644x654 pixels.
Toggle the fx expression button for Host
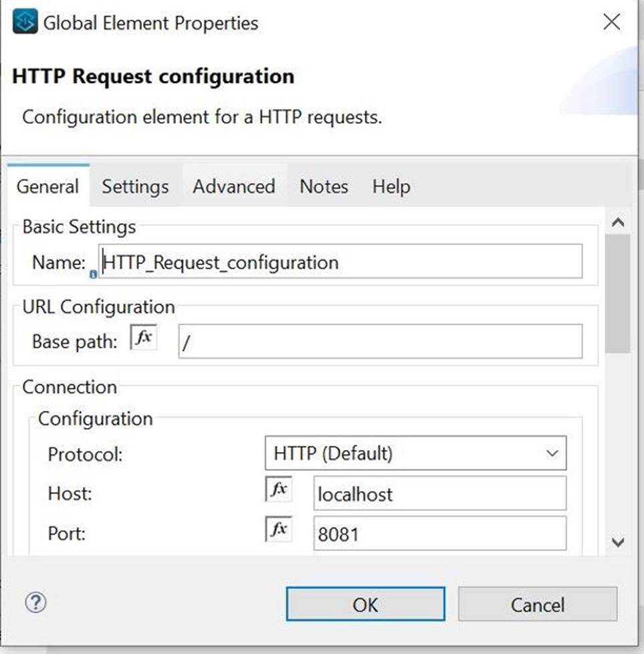[x=278, y=489]
